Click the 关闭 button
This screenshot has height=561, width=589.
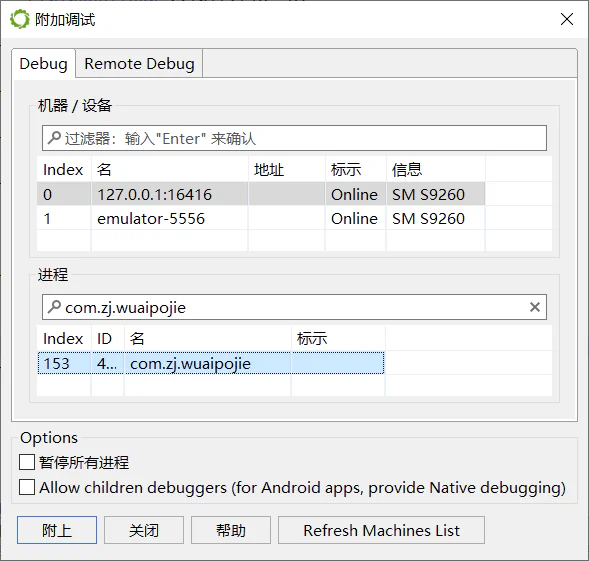pos(144,530)
